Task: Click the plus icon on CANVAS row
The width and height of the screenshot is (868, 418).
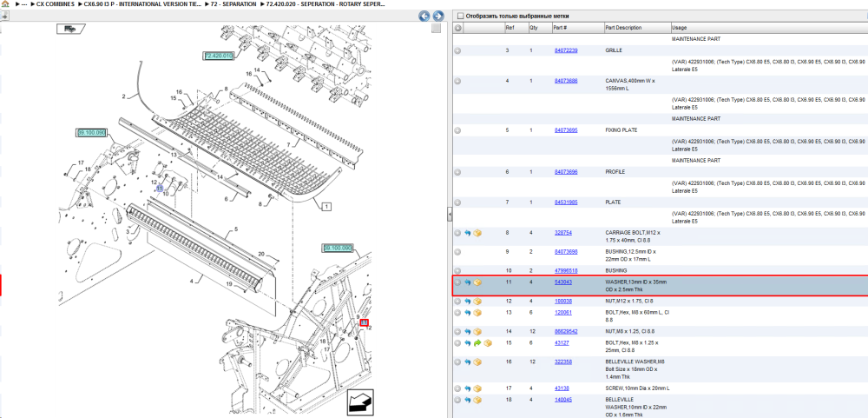Action: pyautogui.click(x=457, y=81)
